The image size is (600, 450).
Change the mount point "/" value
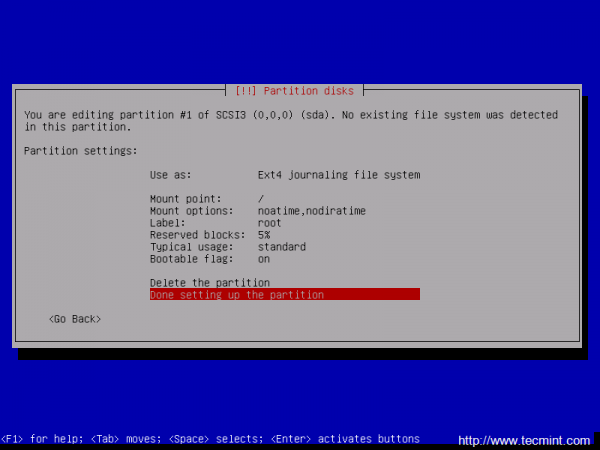click(x=261, y=199)
